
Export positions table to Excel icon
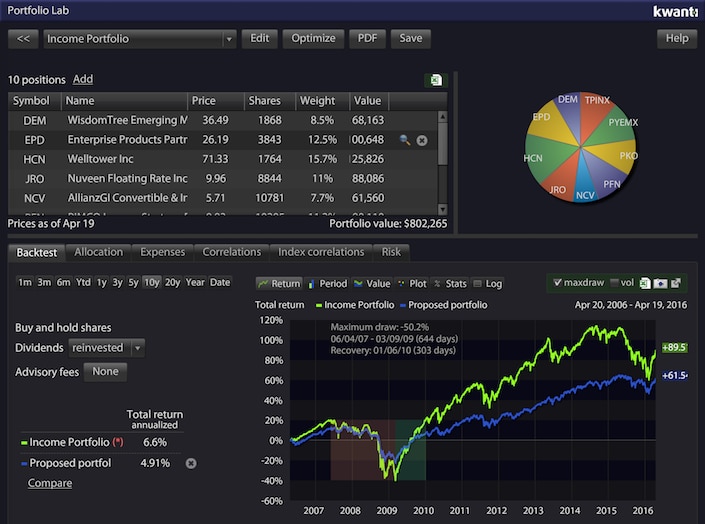coord(436,81)
